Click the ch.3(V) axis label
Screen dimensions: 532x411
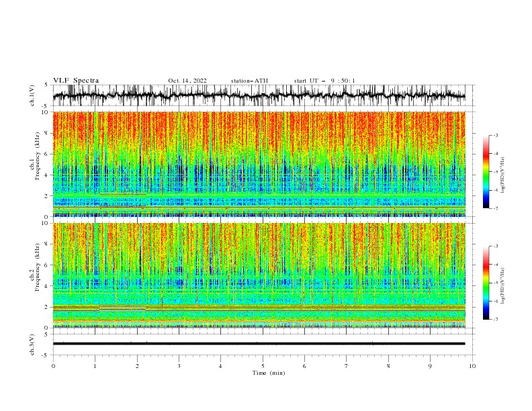coord(32,345)
